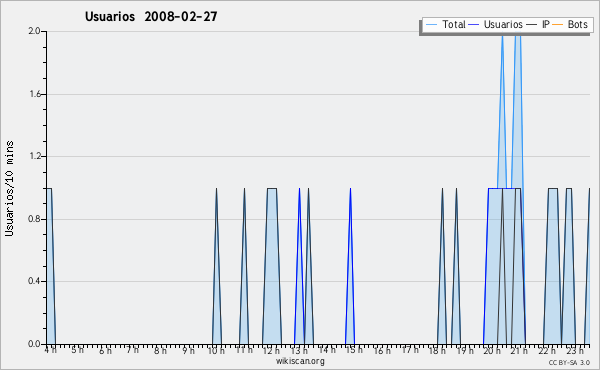The height and width of the screenshot is (370, 600).
Task: Click the y-axis label '0.0'
Action: pos(34,344)
